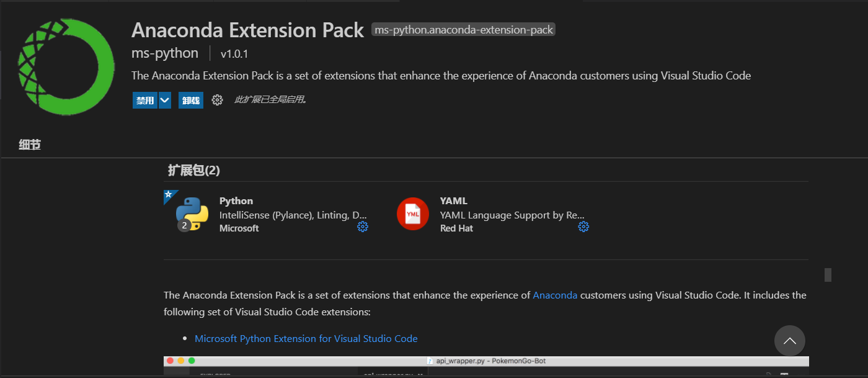The image size is (868, 378).
Task: Switch to the 细节 tab
Action: 29,144
